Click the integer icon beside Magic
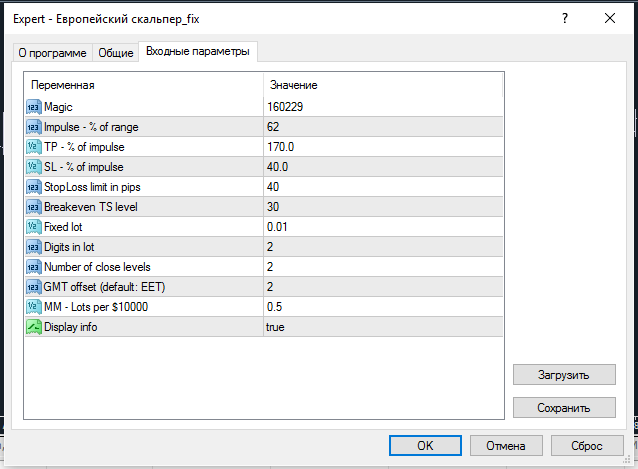This screenshot has height=469, width=638. 34,107
